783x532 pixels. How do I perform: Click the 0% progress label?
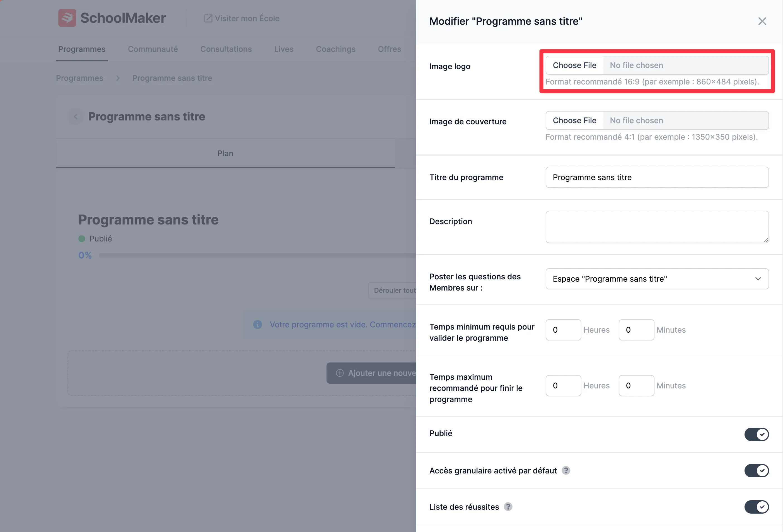[x=85, y=255]
